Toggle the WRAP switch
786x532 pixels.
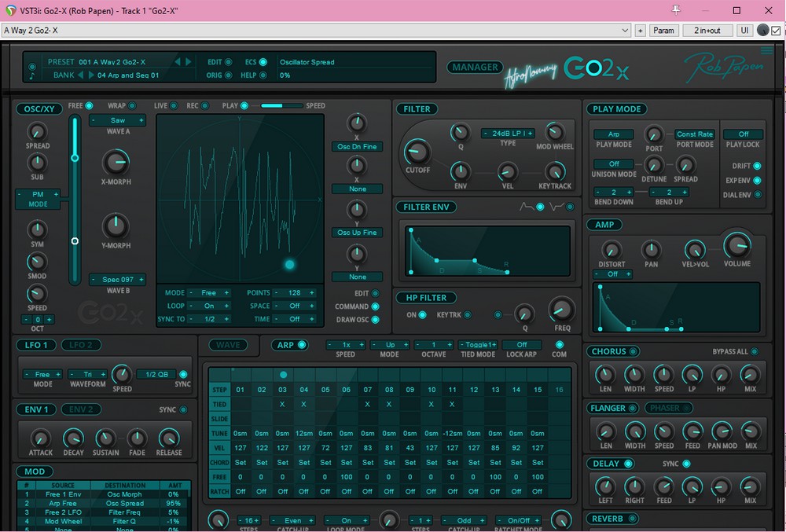132,106
